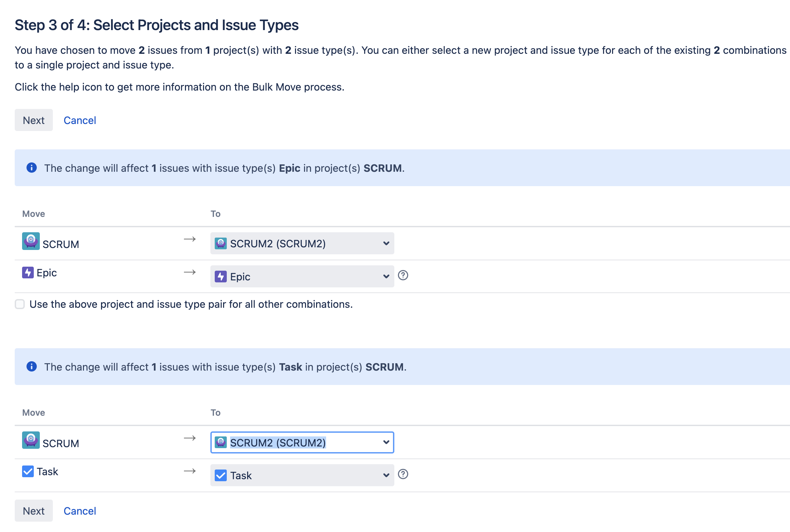
Task: Expand the Task issue type dropdown
Action: coord(302,475)
